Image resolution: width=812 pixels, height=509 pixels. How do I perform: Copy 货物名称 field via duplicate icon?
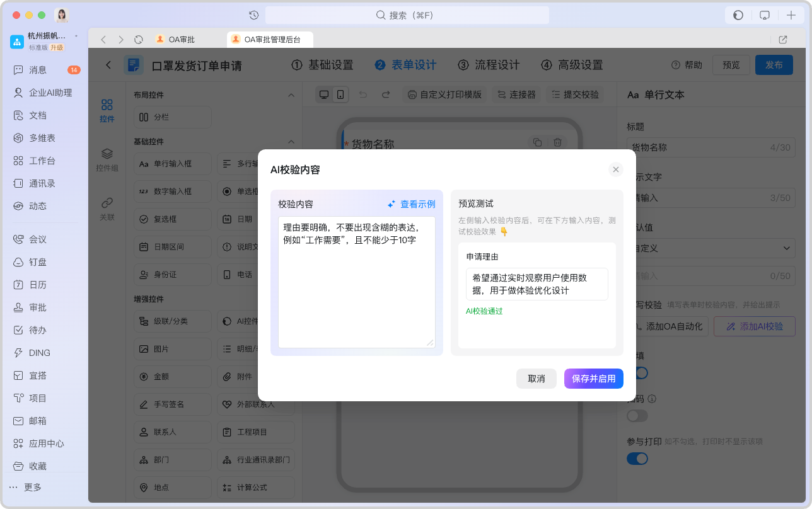click(x=537, y=143)
